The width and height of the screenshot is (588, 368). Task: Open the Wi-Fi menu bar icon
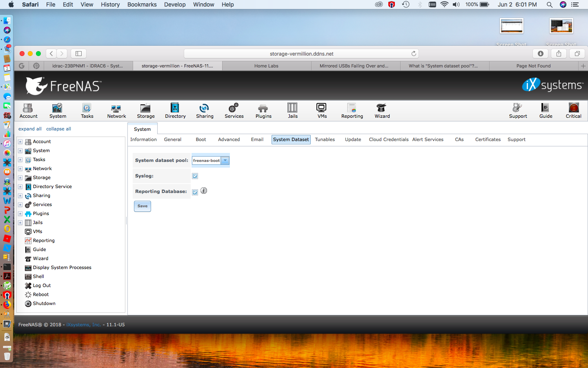pos(444,4)
